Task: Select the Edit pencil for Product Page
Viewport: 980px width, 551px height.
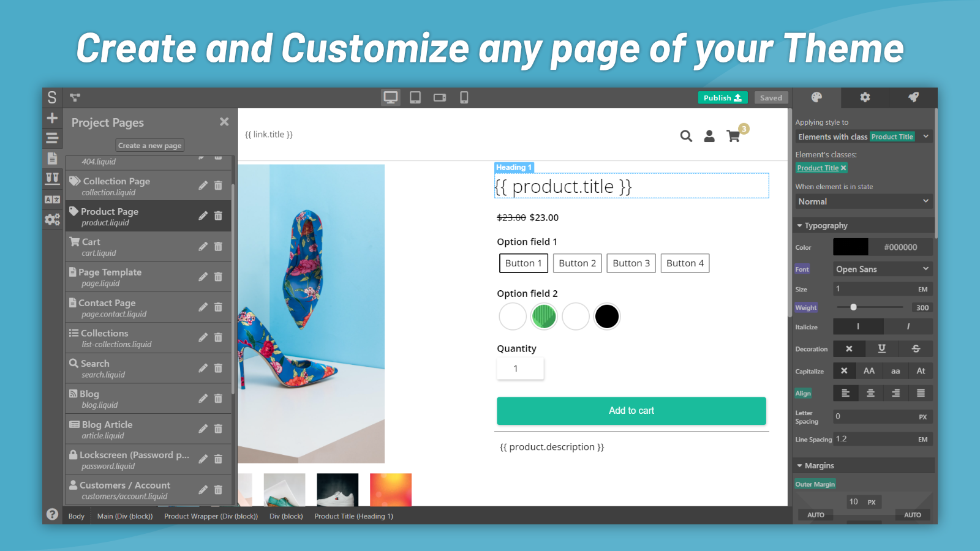Action: click(x=203, y=216)
